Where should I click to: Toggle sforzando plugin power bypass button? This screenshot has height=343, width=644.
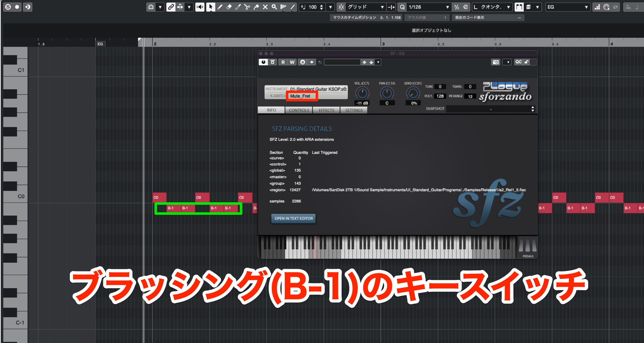(x=263, y=62)
